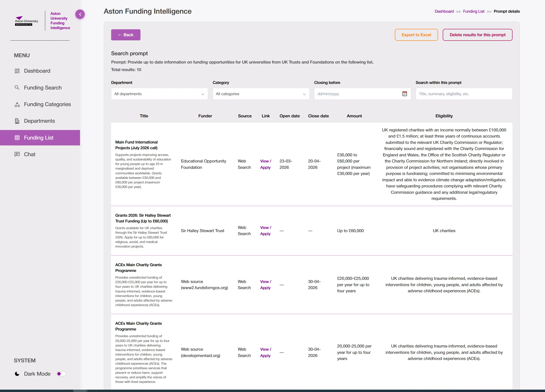Click the Funding List table icon
545x392 pixels.
tap(17, 138)
